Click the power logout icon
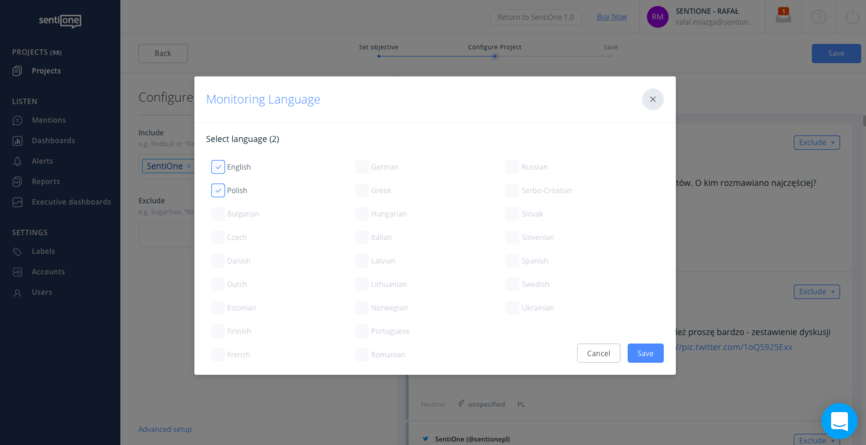 (851, 17)
